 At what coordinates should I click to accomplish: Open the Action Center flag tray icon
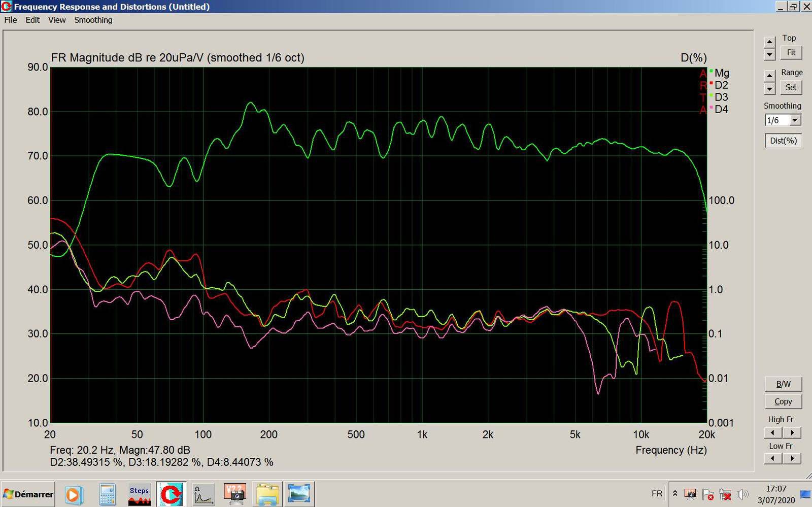(708, 494)
